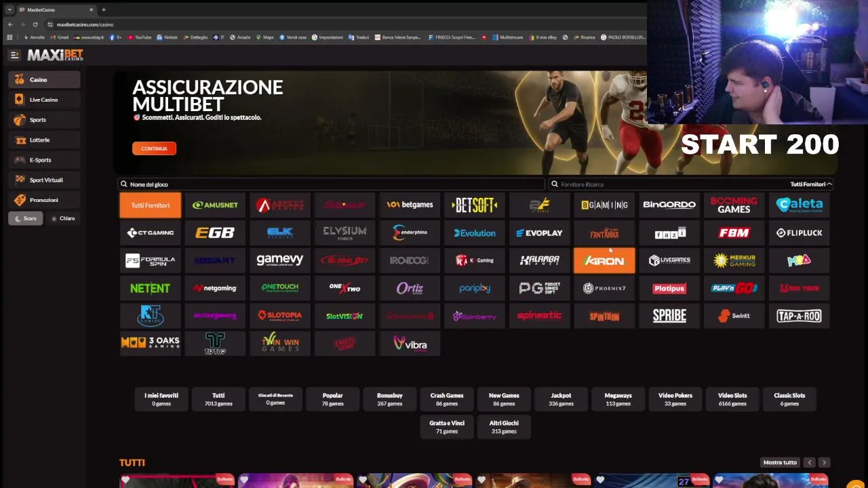Screen dimensions: 868x488
Task: Filter by the Netgaming provider logo
Action: [x=215, y=288]
